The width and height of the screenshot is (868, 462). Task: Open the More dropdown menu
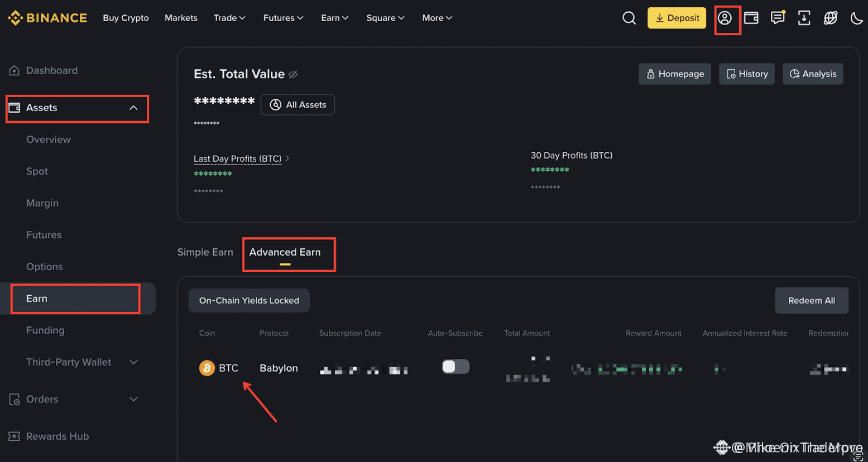438,18
